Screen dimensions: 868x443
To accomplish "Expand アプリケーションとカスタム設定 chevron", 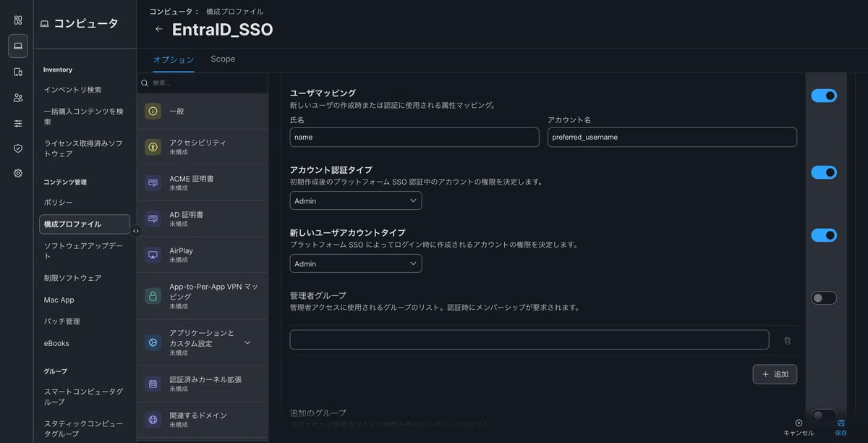I will [247, 342].
